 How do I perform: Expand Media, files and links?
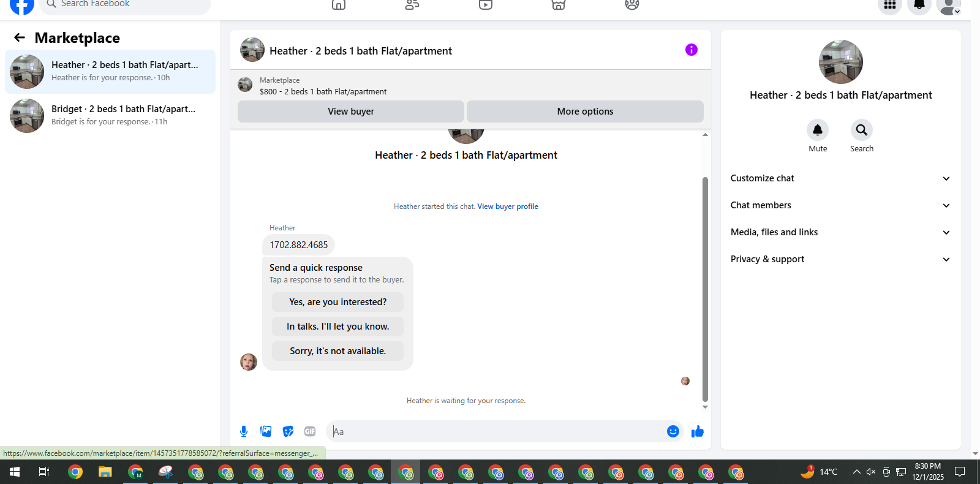pyautogui.click(x=841, y=232)
